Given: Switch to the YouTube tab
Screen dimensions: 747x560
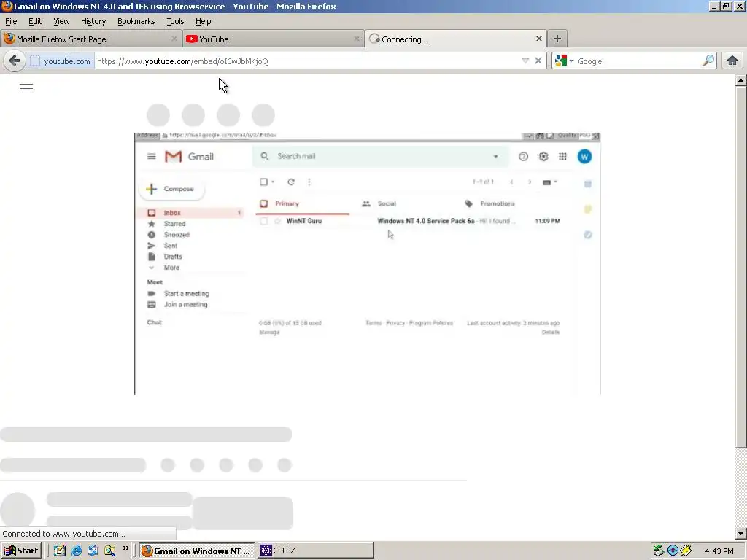Looking at the screenshot, I should (x=274, y=39).
